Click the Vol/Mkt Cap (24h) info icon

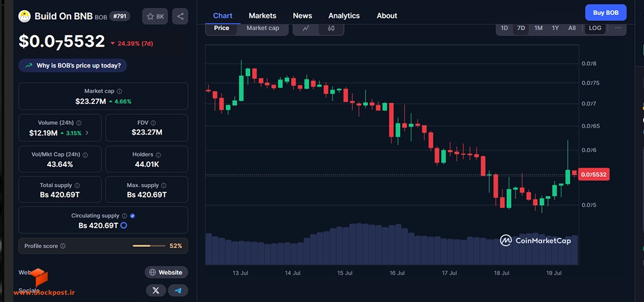tap(85, 155)
